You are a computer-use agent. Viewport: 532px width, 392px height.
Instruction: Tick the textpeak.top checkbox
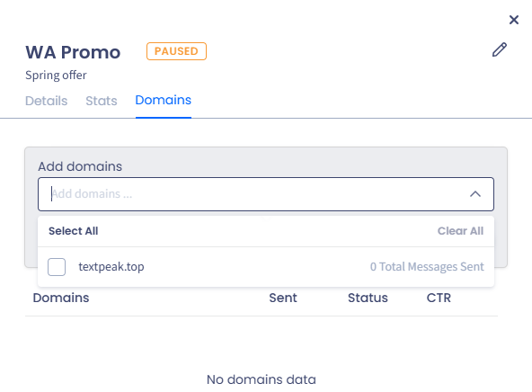click(x=57, y=267)
